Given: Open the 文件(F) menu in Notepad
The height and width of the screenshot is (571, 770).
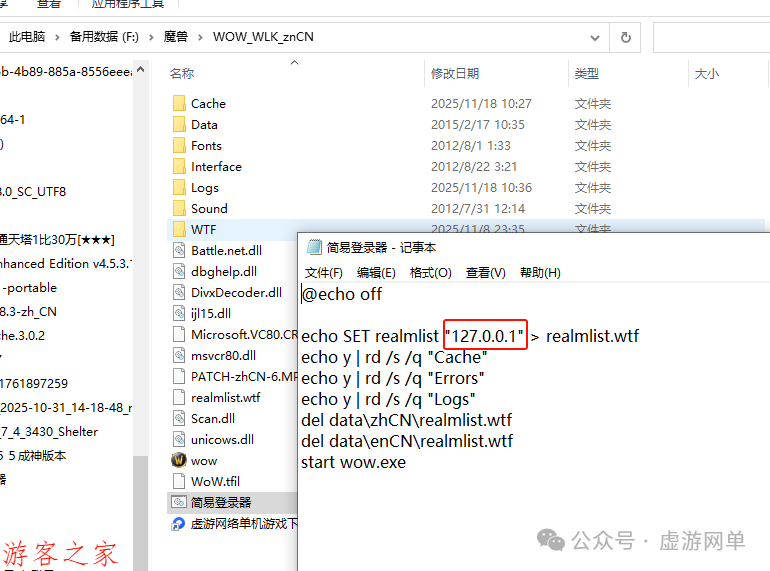Looking at the screenshot, I should pos(324,272).
